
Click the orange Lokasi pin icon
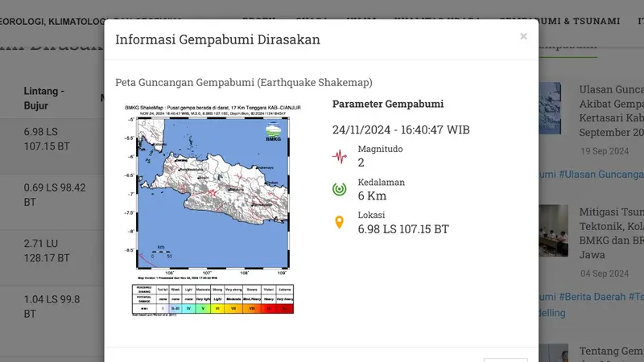coord(340,222)
